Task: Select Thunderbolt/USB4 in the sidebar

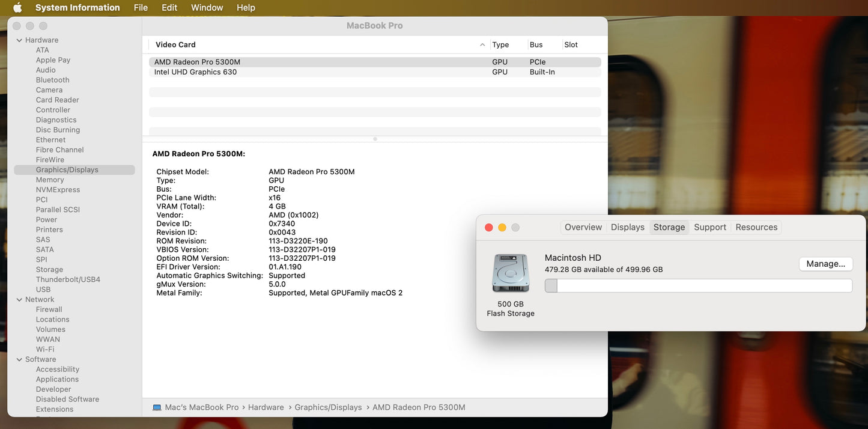Action: pyautogui.click(x=68, y=279)
